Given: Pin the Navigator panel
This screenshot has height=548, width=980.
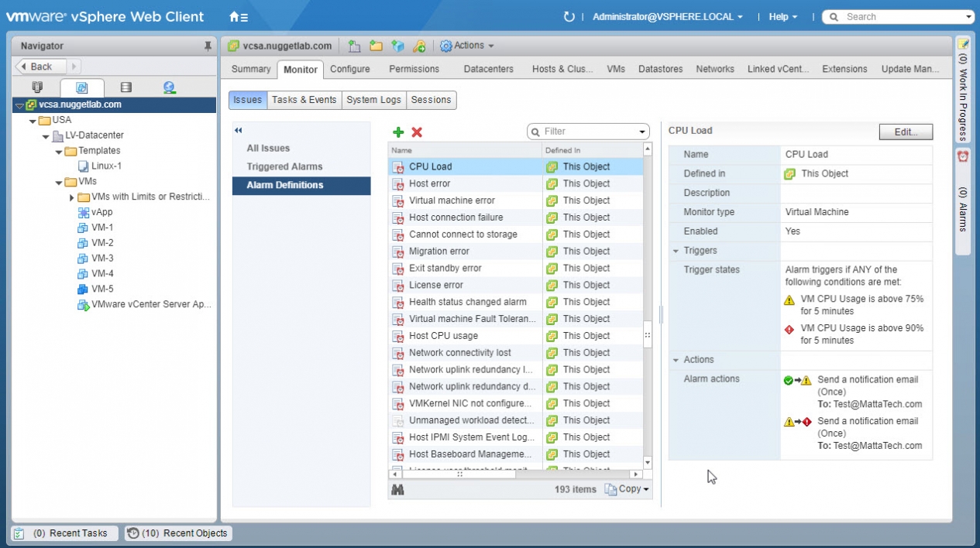Looking at the screenshot, I should point(208,46).
